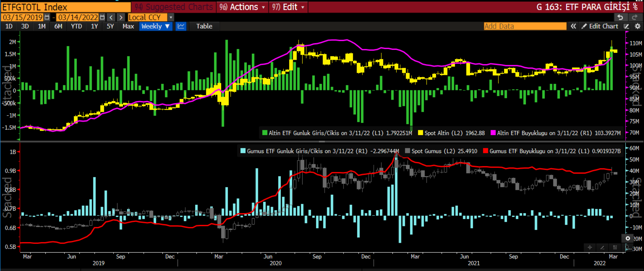The height and width of the screenshot is (271, 644).
Task: Click magenta Altin ETF Buyuklugu legend swatch
Action: 493,133
